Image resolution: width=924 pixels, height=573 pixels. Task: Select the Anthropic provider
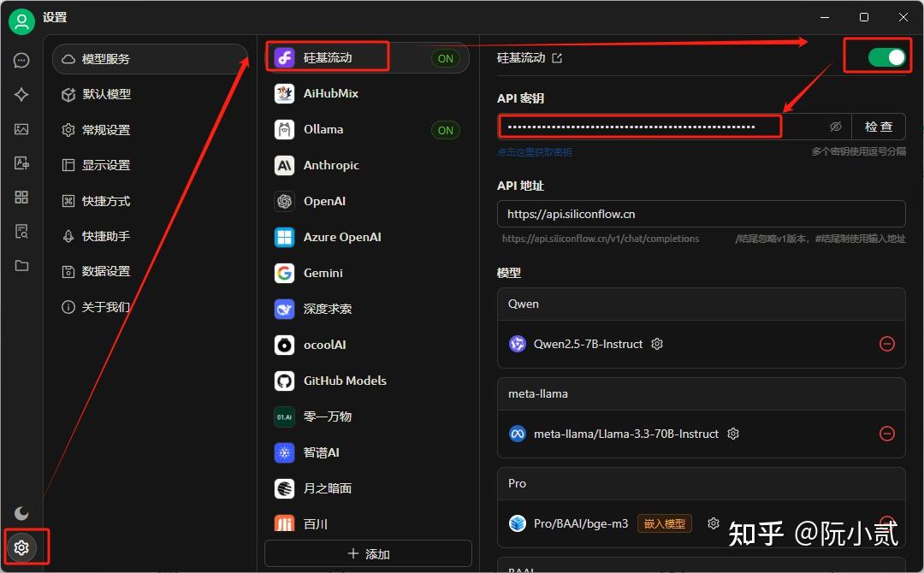[x=367, y=165]
